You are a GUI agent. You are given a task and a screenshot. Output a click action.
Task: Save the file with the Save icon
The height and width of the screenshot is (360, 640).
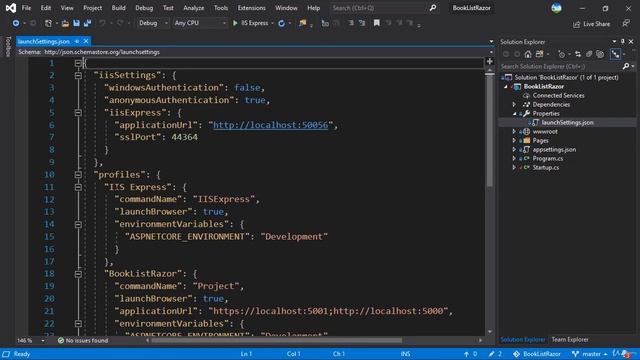pos(76,23)
